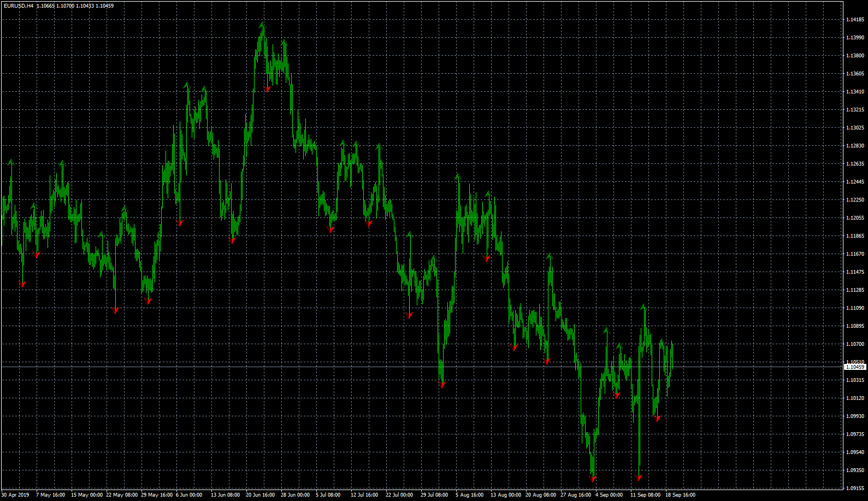Click the 1.13215 price axis label
This screenshot has width=868, height=501.
(x=855, y=110)
